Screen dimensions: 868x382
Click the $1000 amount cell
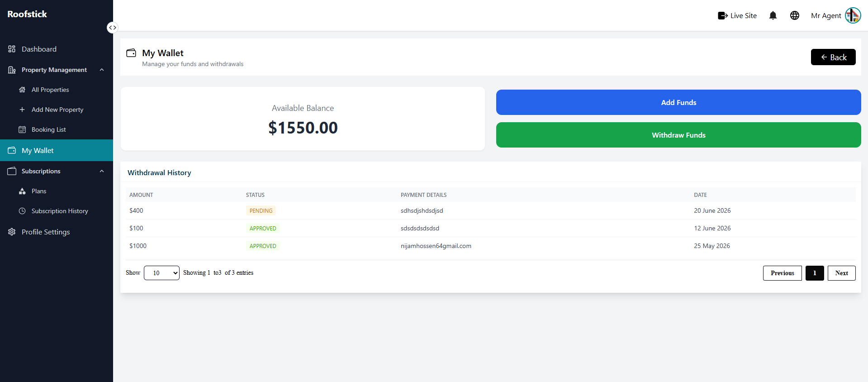tap(138, 246)
